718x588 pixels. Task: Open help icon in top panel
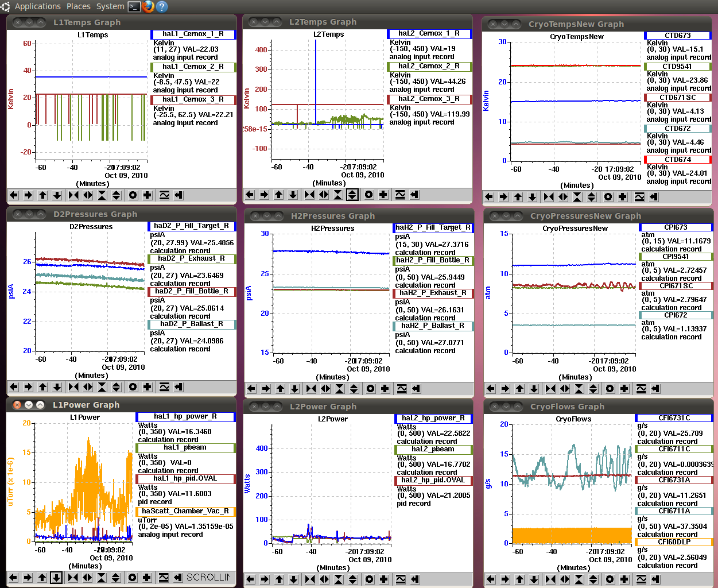tap(162, 6)
